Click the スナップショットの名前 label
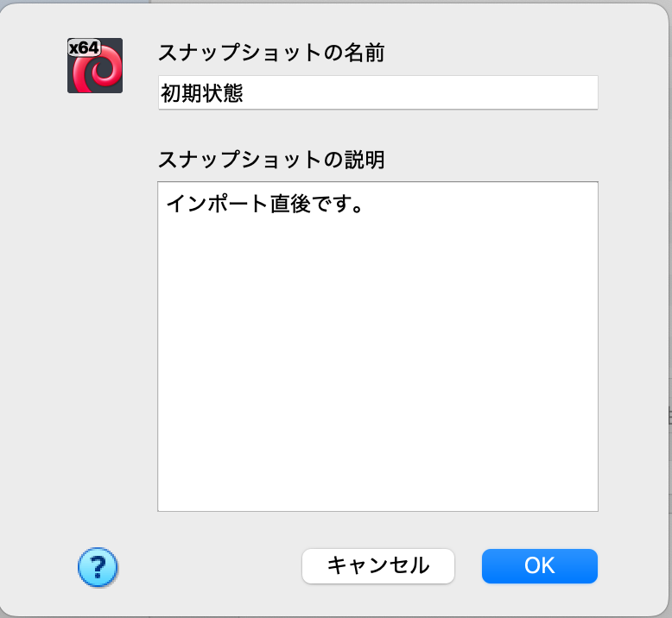 click(x=271, y=53)
